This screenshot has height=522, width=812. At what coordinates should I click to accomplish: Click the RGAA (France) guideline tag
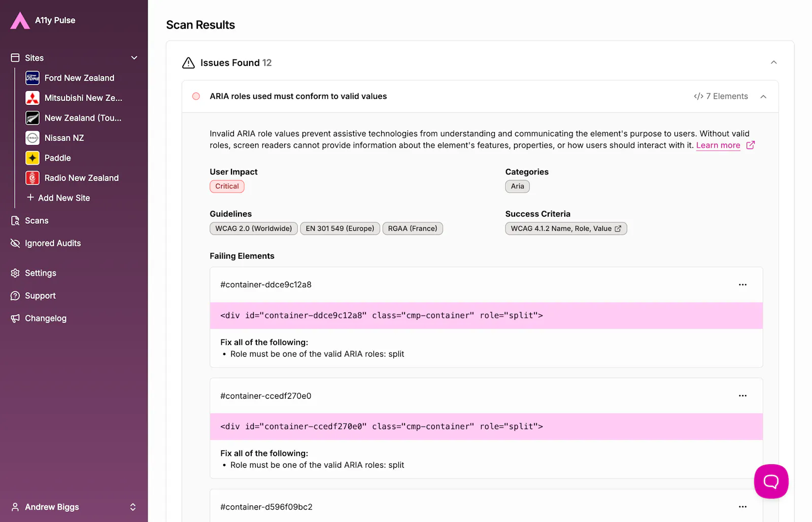pyautogui.click(x=413, y=229)
